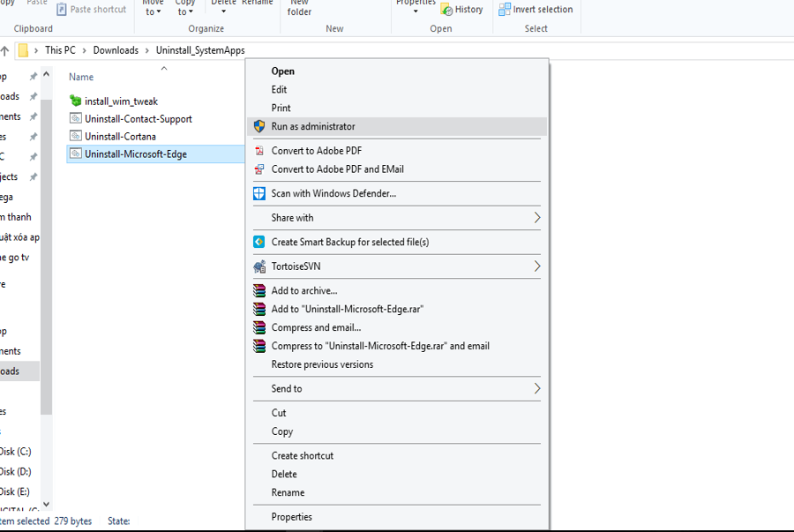This screenshot has height=532, width=794.
Task: Click WinRAR icon beside Compress and email...
Action: point(259,327)
